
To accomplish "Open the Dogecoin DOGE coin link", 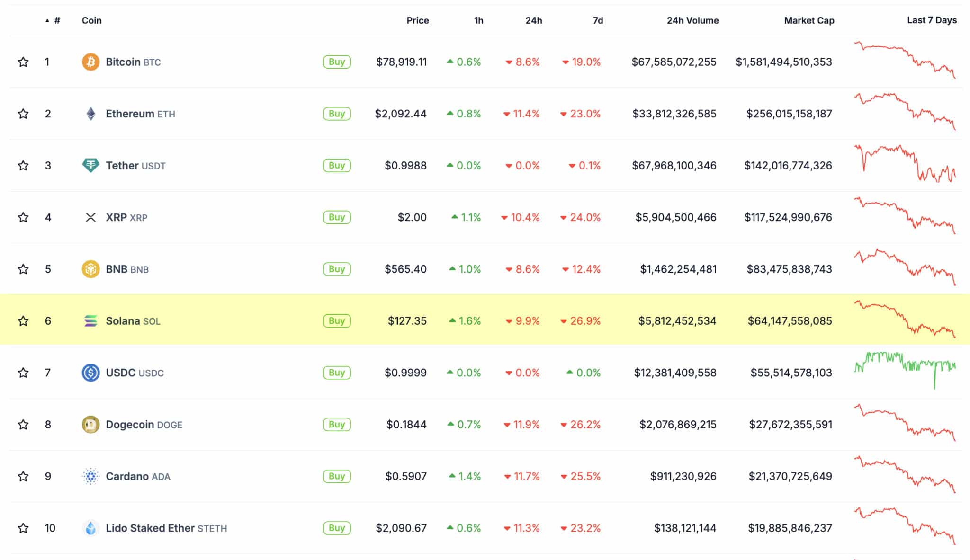I will [144, 425].
